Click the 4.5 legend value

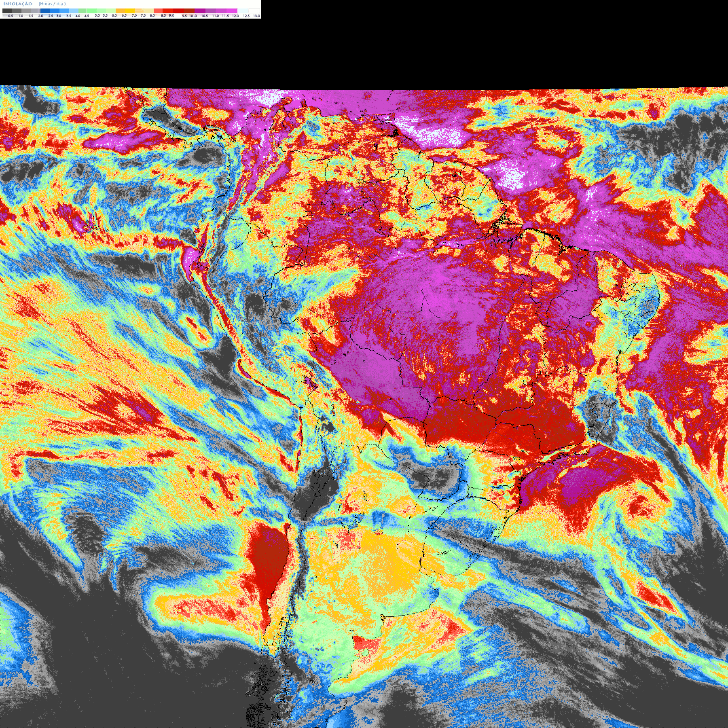pos(87,16)
